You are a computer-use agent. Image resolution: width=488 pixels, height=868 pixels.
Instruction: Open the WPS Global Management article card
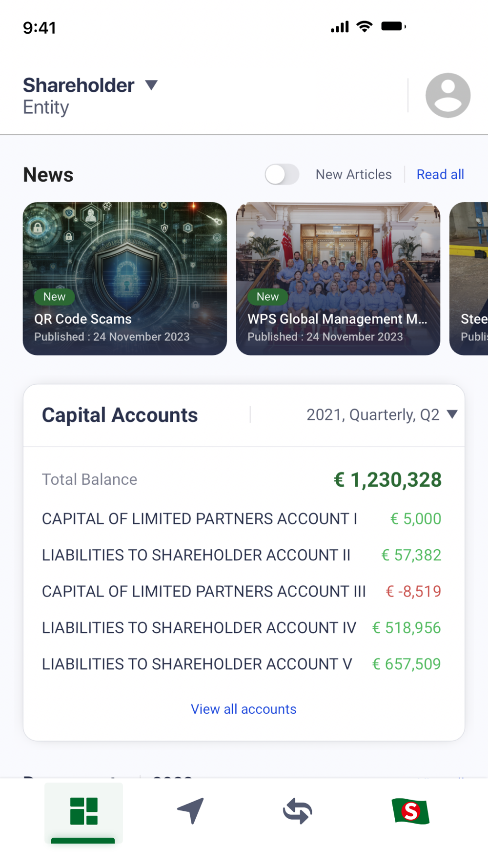tap(338, 278)
